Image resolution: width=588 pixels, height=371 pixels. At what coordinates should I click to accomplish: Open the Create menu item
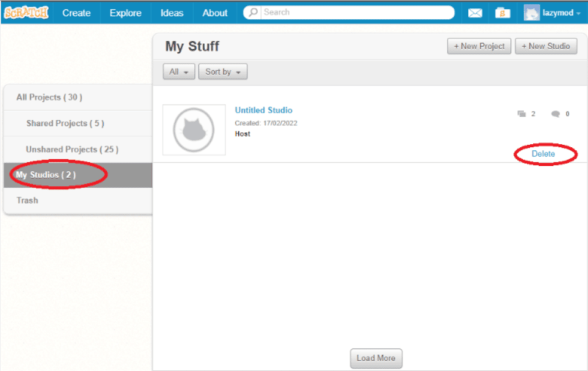point(76,12)
